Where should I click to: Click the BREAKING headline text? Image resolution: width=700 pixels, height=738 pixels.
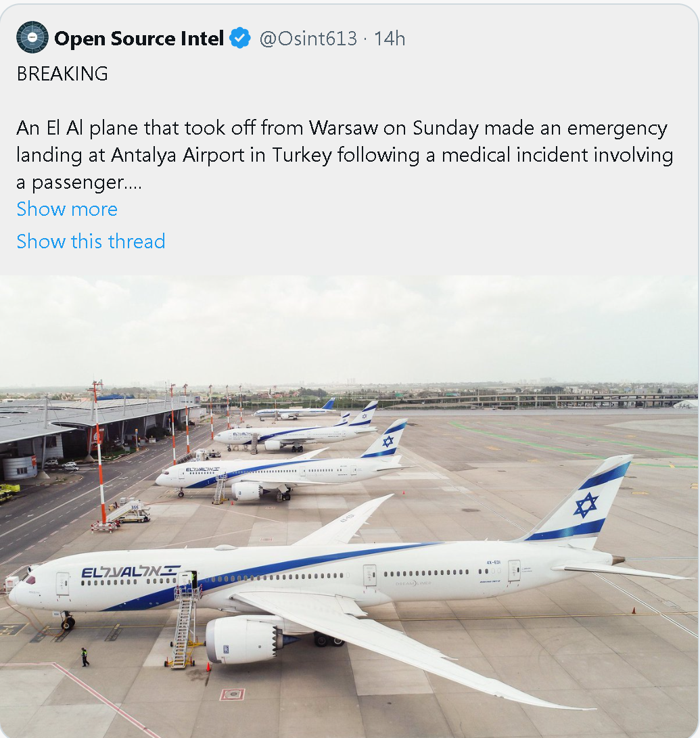pos(62,74)
